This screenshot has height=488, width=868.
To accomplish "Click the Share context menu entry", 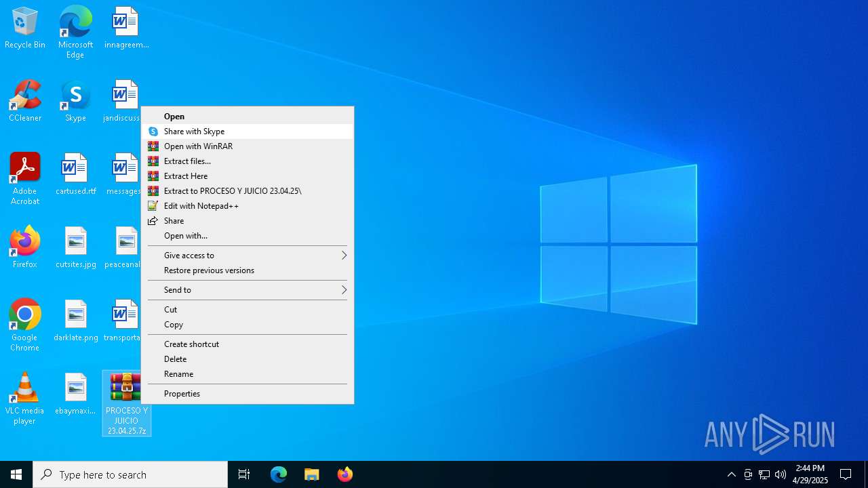I will 248,221.
